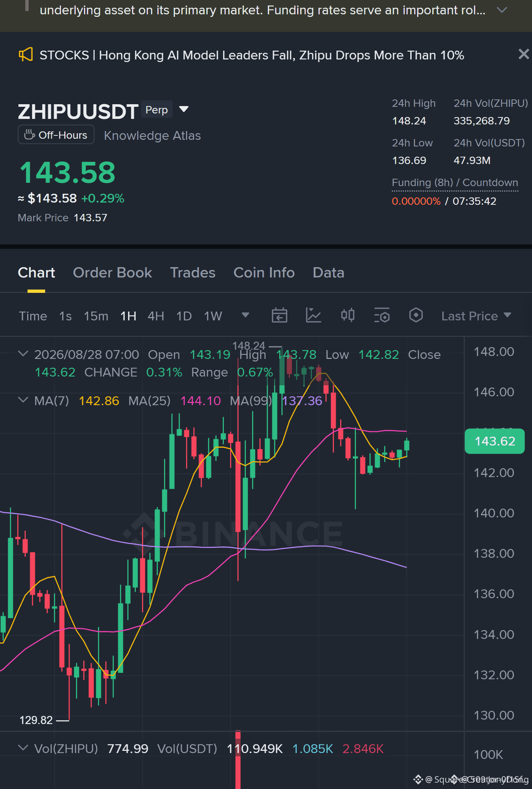532x789 pixels.
Task: Click the candle date 2026/08/28 07:00
Action: tap(87, 354)
